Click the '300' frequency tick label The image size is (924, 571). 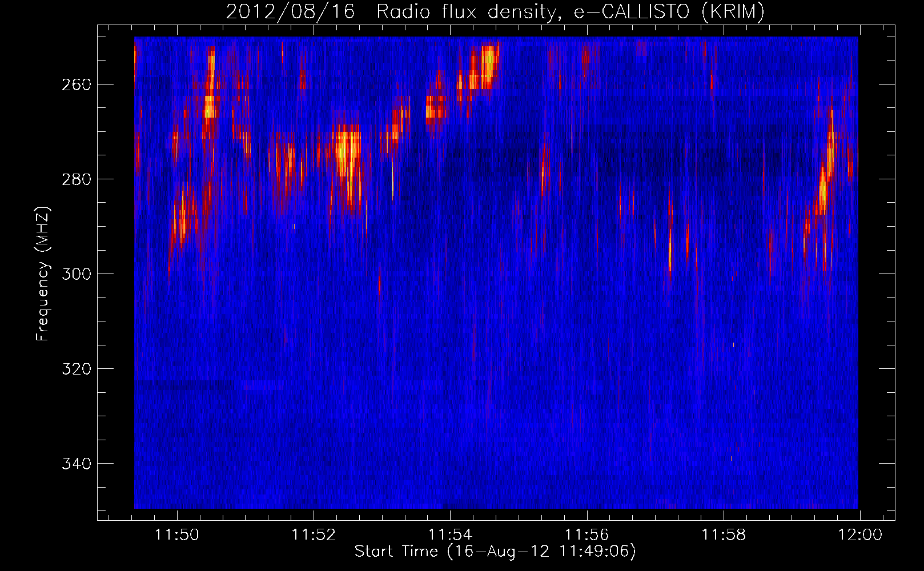coord(76,274)
